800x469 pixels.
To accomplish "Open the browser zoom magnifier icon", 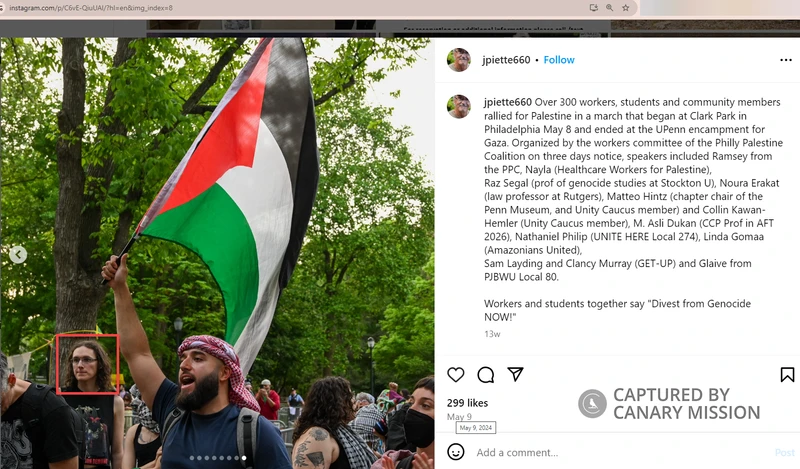I will tap(609, 8).
